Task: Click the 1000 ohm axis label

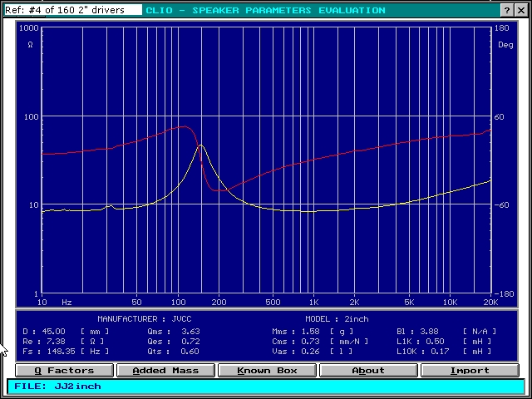Action: 29,27
